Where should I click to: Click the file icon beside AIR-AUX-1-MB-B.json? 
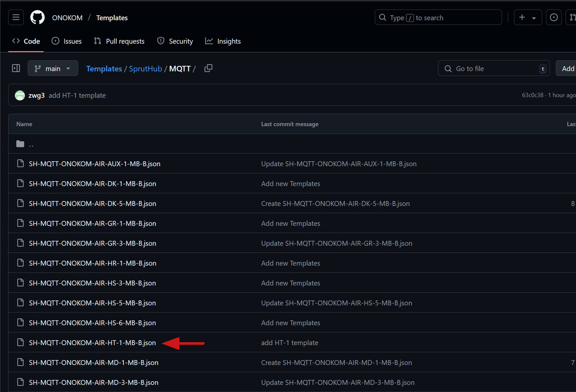coord(20,163)
